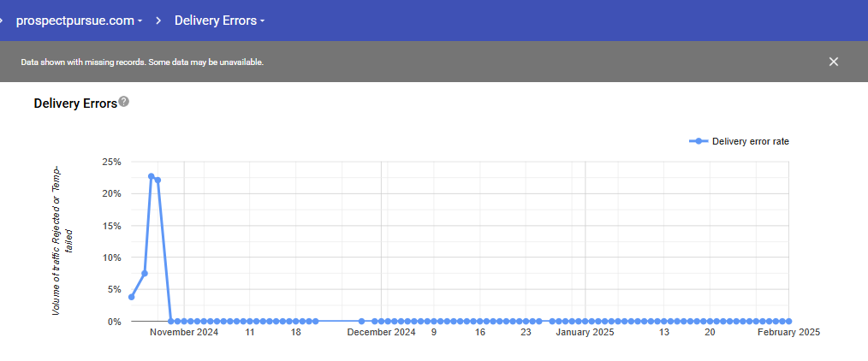Click the help icon beside Delivery Errors heading
Viewport: 868px width, 361px height.
(x=124, y=102)
